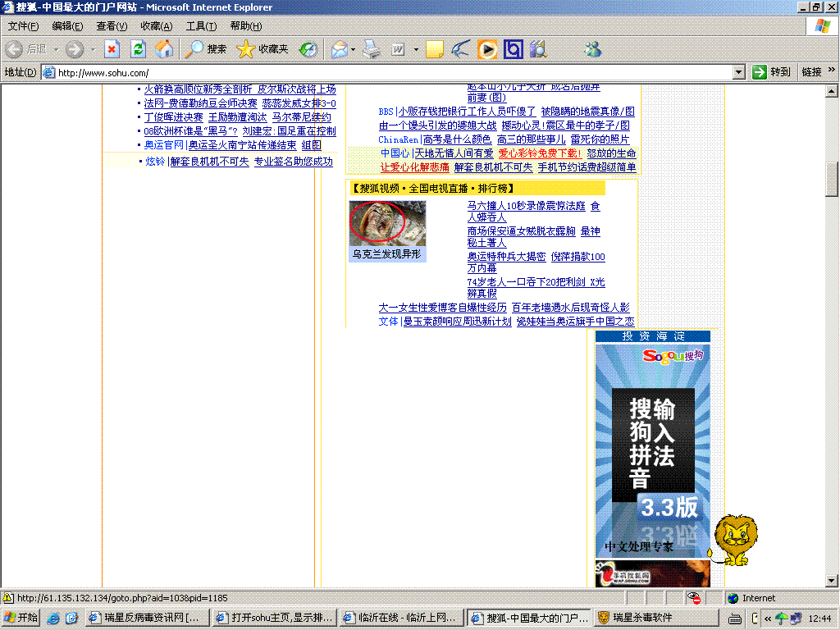Open the 查看(V) menu
This screenshot has height=630, width=840.
click(112, 25)
